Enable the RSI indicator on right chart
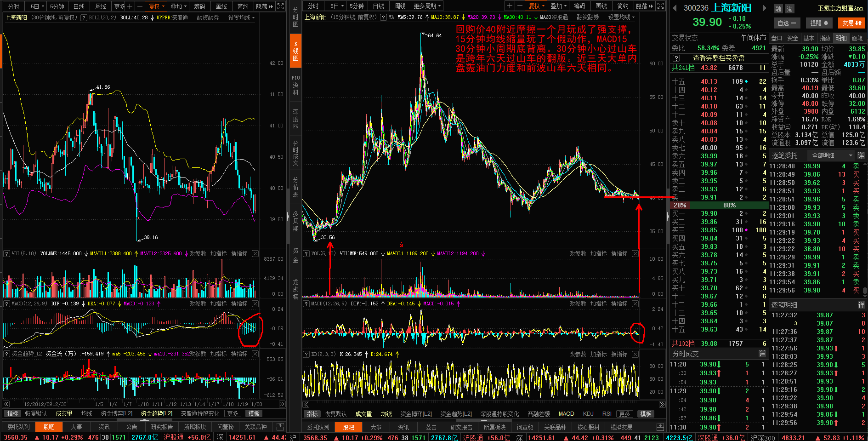 (607, 414)
